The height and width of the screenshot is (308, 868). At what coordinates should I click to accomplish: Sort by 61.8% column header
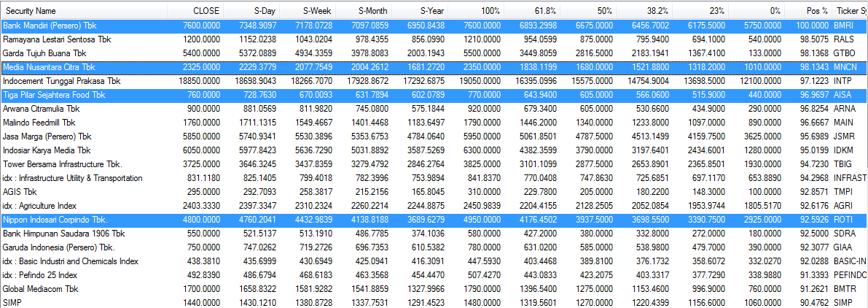532,10
